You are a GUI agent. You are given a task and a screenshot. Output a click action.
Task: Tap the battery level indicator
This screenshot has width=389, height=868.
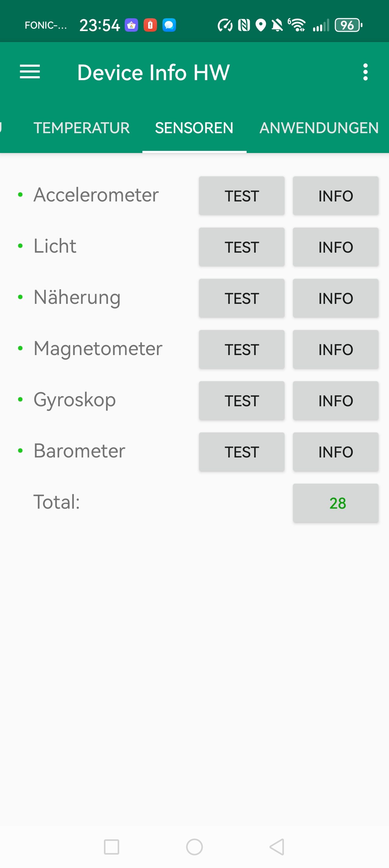348,25
